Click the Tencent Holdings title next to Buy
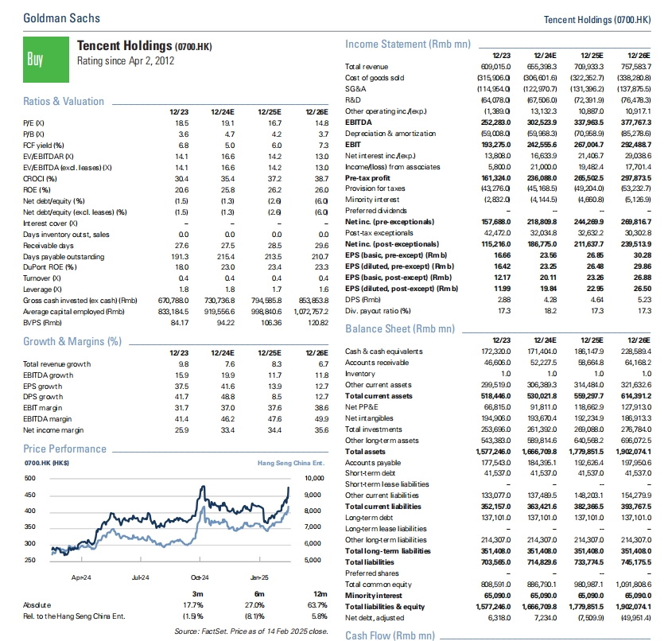 click(145, 46)
